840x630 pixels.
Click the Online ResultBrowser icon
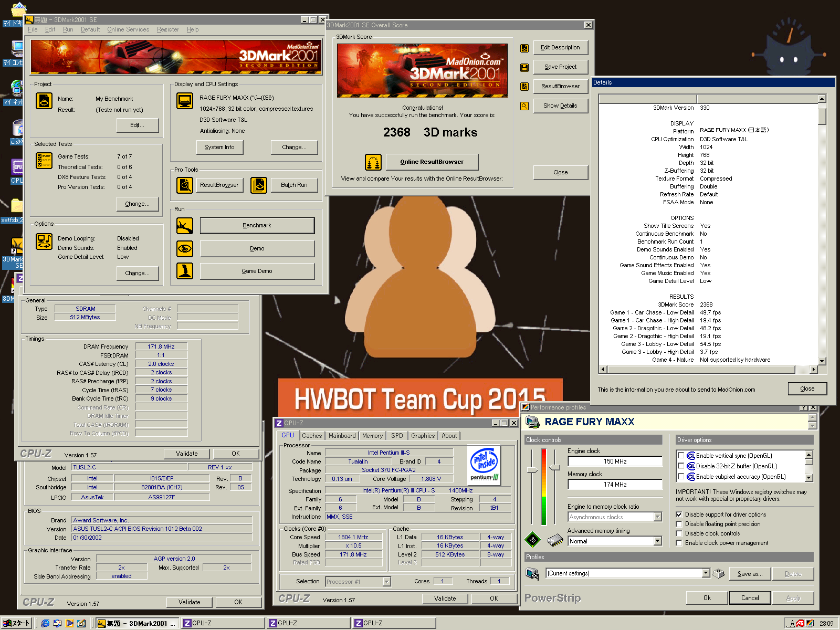pos(373,162)
